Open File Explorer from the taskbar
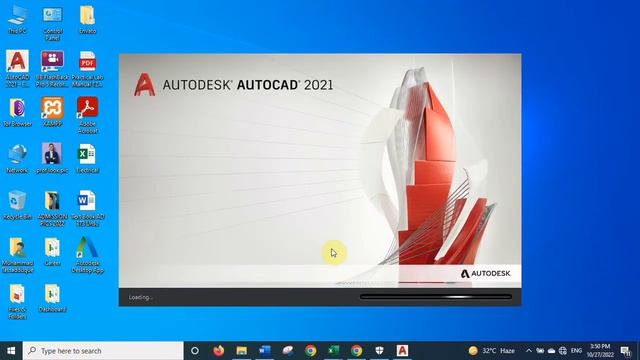The image size is (640, 360). tap(242, 351)
